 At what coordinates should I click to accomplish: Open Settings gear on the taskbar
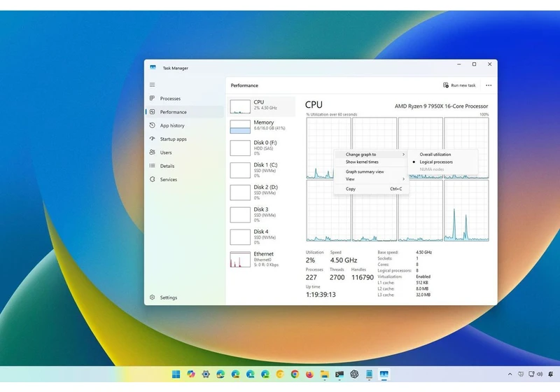[206, 374]
